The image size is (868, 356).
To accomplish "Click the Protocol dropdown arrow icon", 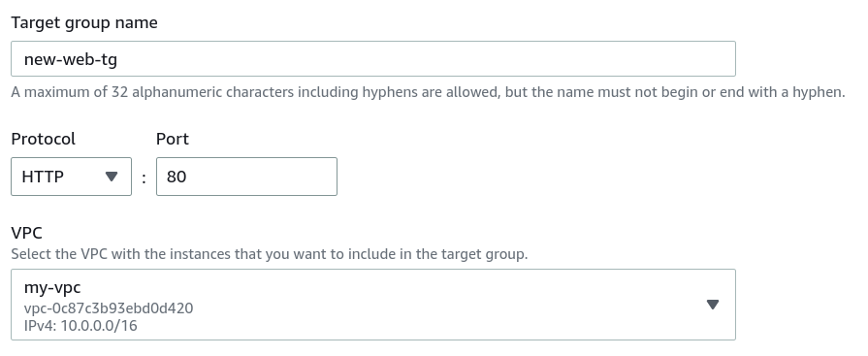I will [112, 177].
